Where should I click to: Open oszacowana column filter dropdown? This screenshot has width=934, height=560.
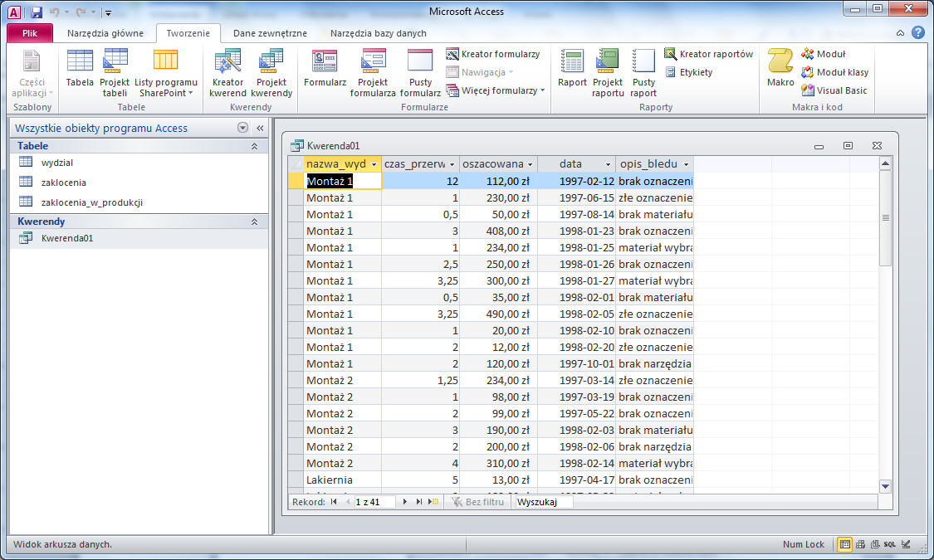pyautogui.click(x=531, y=164)
